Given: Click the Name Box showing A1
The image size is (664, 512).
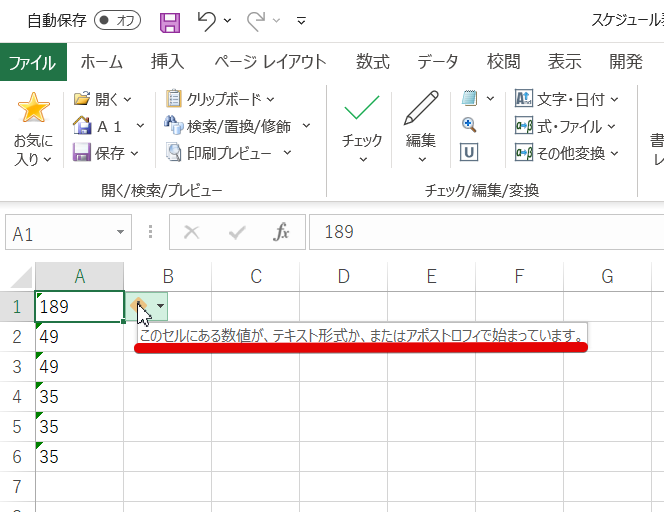Looking at the screenshot, I should (x=61, y=232).
